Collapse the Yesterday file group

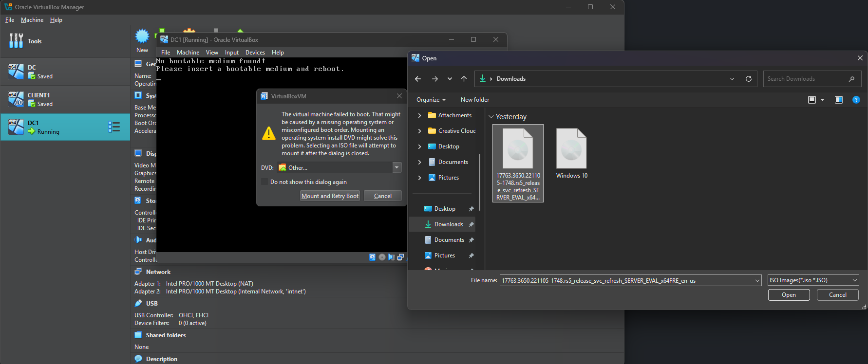point(491,117)
